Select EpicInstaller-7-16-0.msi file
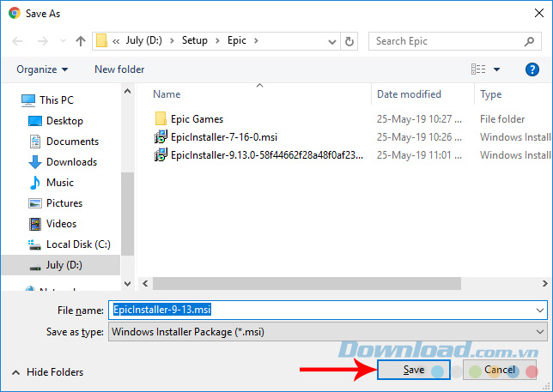553x392 pixels. (x=224, y=137)
